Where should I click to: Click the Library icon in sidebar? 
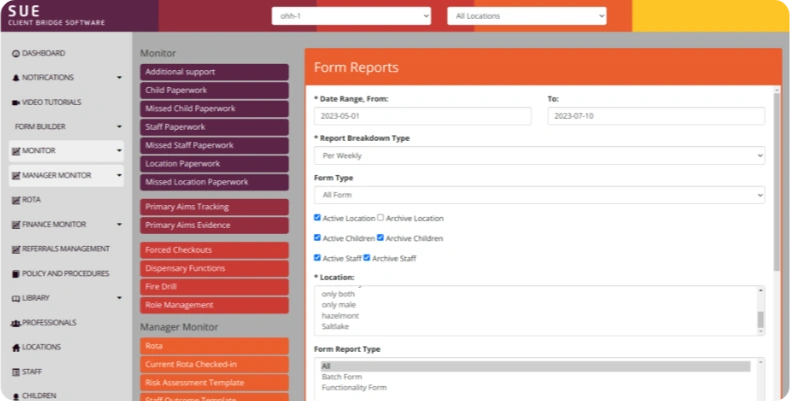(x=15, y=298)
